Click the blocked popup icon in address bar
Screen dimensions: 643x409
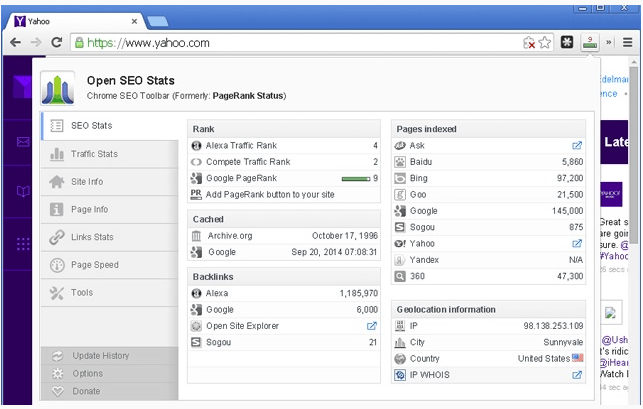click(x=529, y=43)
